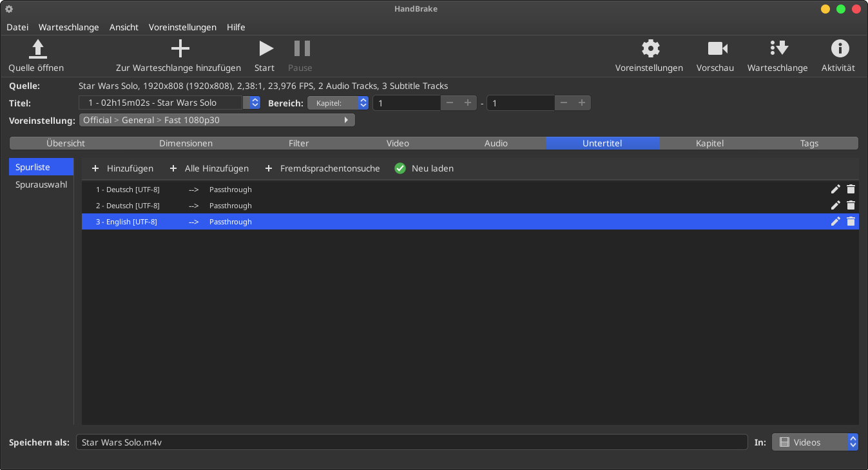Show the Warteschlange queue icon
Viewport: 868px width, 470px height.
779,48
